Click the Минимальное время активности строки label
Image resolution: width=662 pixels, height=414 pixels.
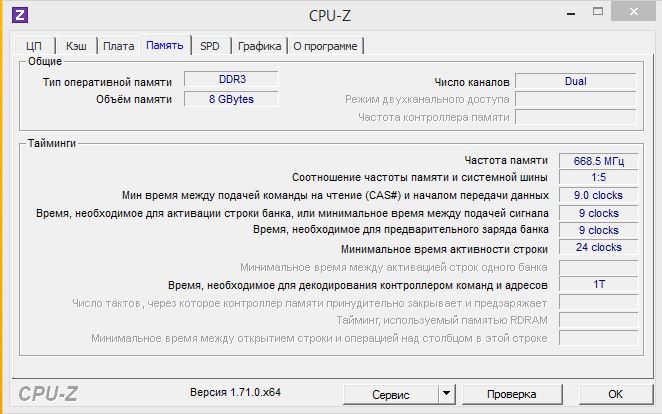point(444,249)
